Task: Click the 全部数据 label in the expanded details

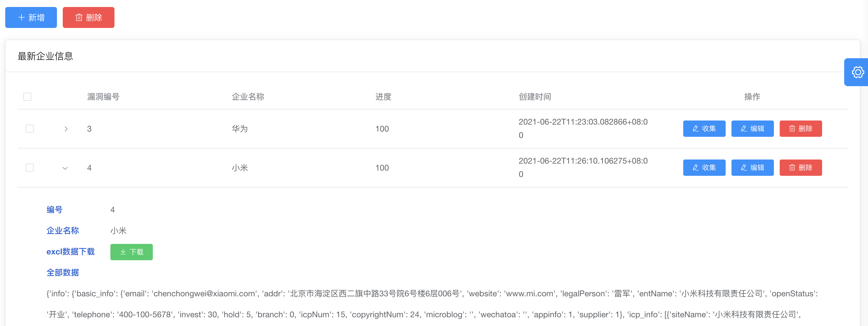Action: point(63,273)
